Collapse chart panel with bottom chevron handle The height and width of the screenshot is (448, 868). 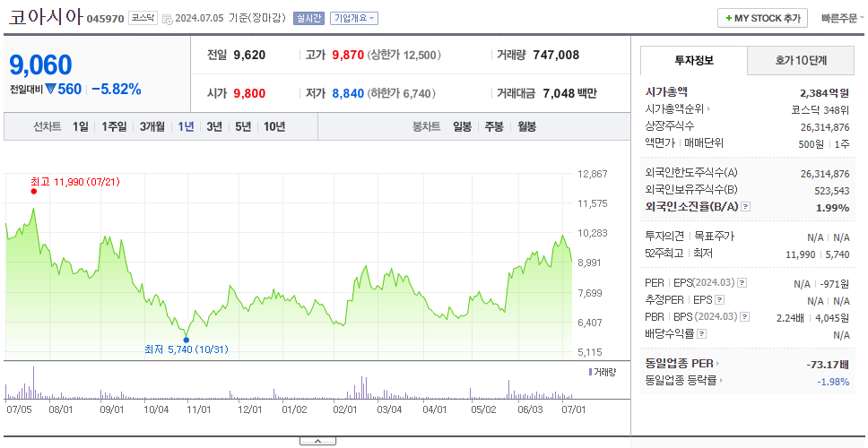click(317, 441)
